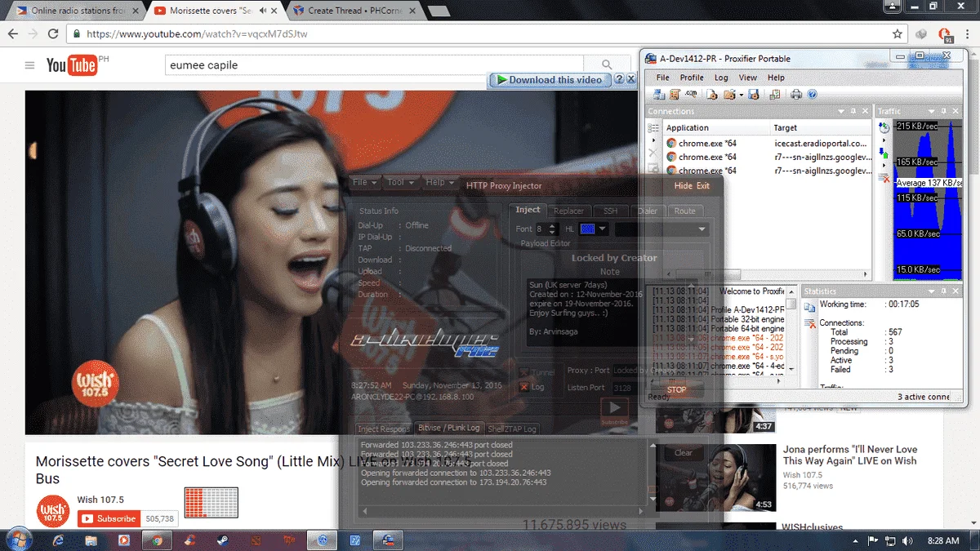Click Hide in HTTP Proxy Injector
The width and height of the screenshot is (980, 551).
pyautogui.click(x=683, y=185)
